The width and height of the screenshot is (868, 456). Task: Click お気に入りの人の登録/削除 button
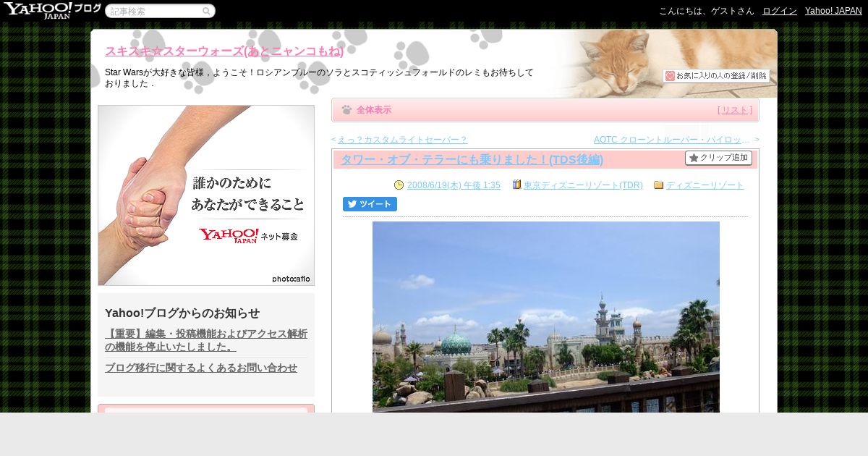point(716,76)
